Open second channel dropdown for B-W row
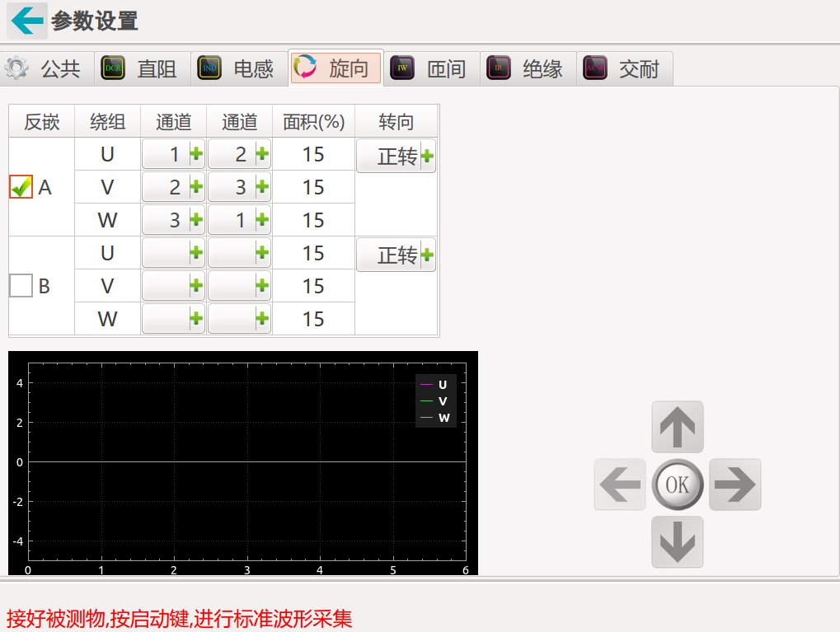Screen dimensions: 840x632 [x=239, y=319]
